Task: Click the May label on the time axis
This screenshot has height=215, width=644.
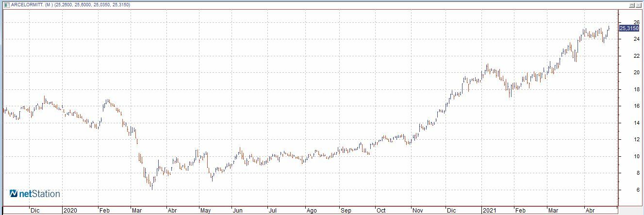Action: [206, 211]
